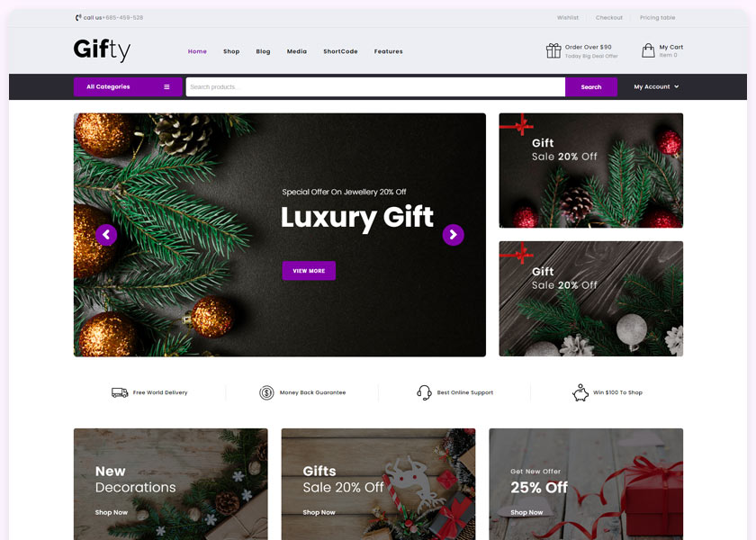The width and height of the screenshot is (756, 540).
Task: Open the My Account dropdown
Action: point(656,86)
